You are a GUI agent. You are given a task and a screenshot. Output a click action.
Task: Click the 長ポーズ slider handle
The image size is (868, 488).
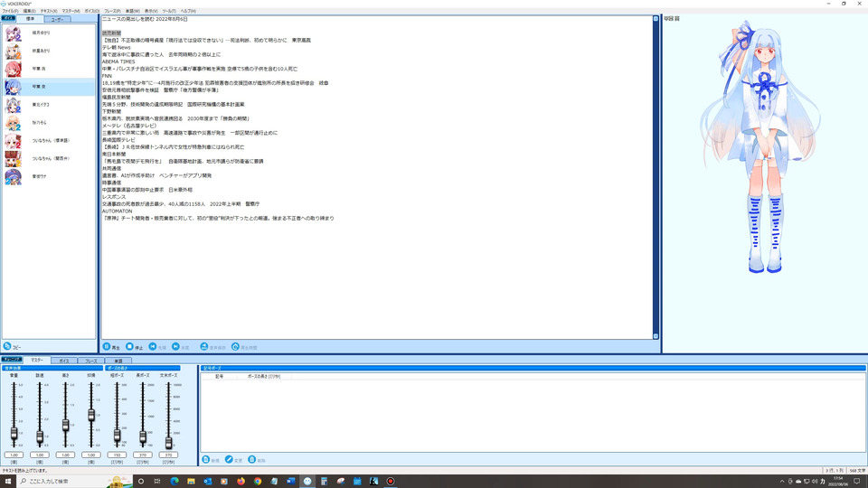143,437
